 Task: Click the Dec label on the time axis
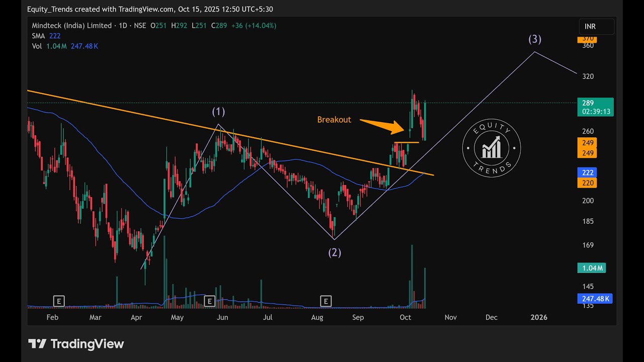tap(492, 317)
